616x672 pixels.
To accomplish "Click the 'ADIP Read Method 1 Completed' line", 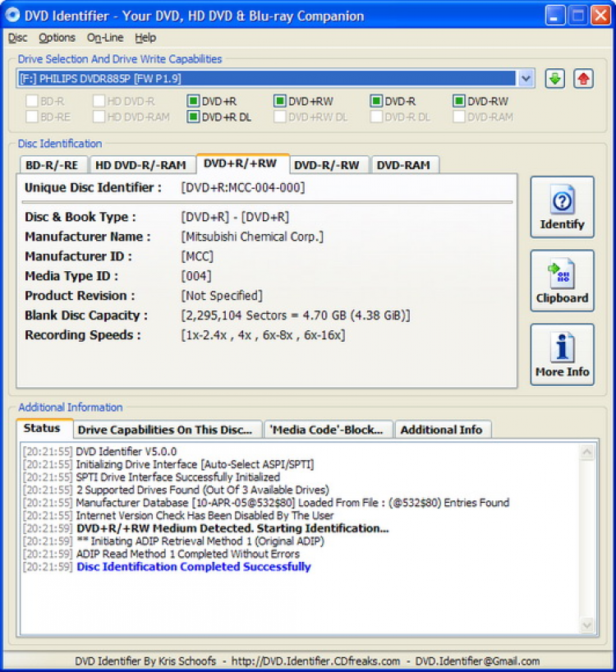I will tap(187, 555).
